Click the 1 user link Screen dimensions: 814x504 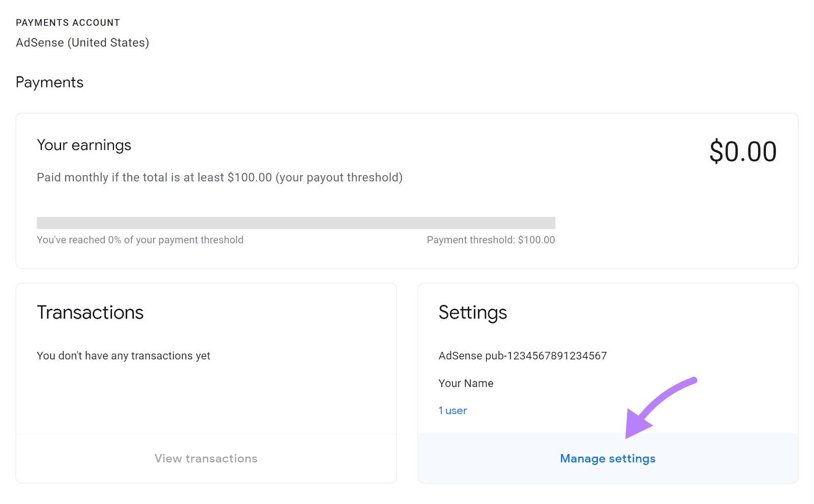(x=452, y=410)
